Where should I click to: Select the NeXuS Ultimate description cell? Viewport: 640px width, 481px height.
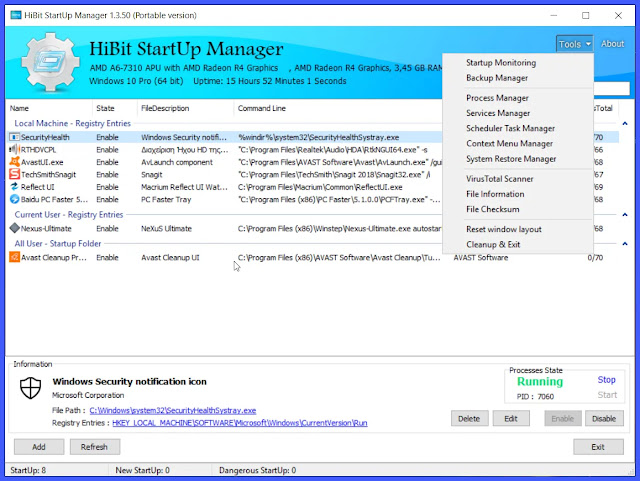166,228
